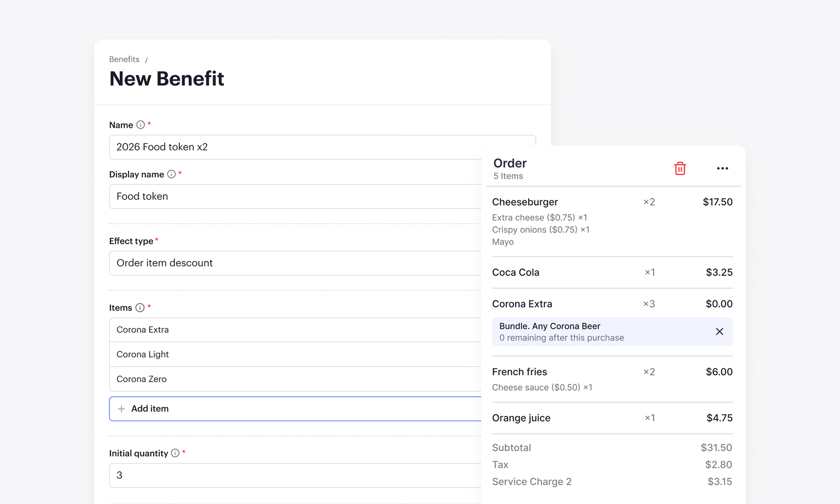Select the Corona Zero item row
The height and width of the screenshot is (504, 840).
(x=295, y=379)
